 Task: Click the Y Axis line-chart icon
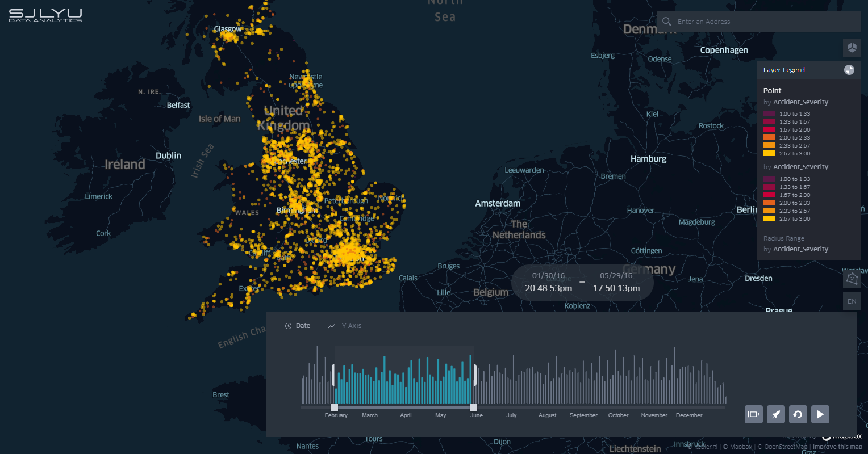coord(332,325)
